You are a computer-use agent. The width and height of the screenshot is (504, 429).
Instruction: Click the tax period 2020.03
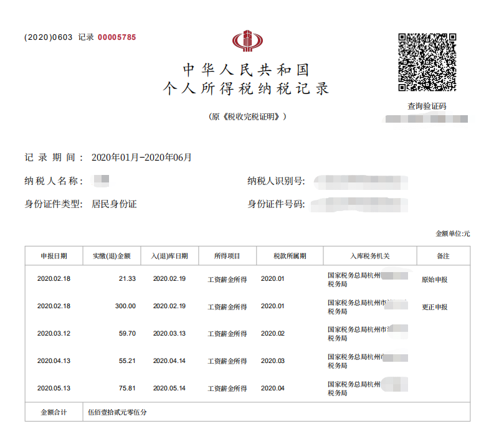[x=273, y=361]
